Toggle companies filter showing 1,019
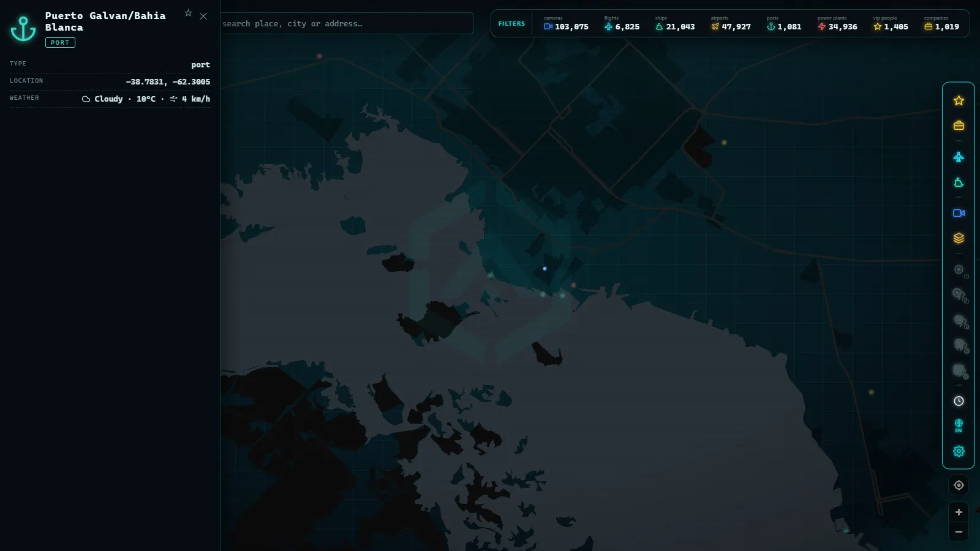The image size is (980, 551). pos(941,23)
